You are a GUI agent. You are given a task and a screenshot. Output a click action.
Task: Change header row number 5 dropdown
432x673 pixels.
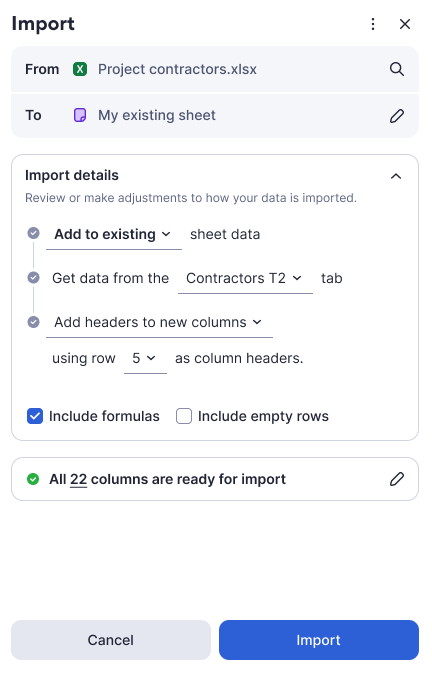point(145,359)
